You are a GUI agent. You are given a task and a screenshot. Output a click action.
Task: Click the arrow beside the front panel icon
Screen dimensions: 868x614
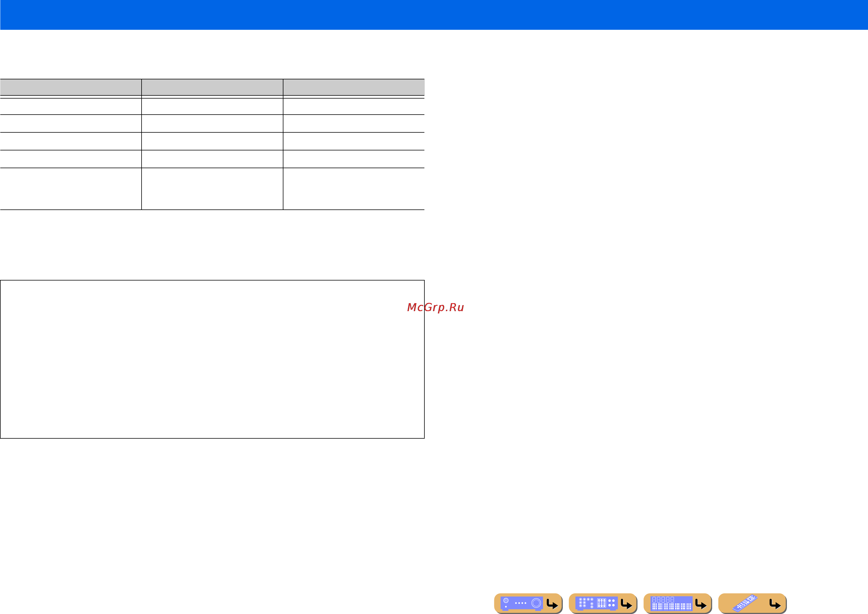coord(552,604)
